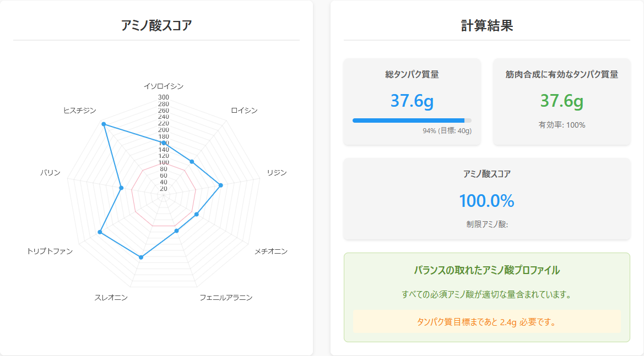The height and width of the screenshot is (356, 644).
Task: Click the ロイシン data point on radar chart
Action: 192,161
